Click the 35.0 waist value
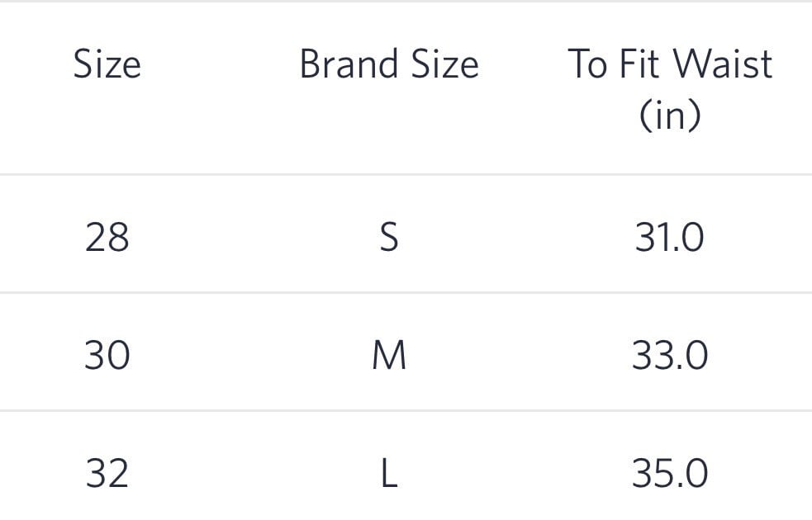Viewport: 812px width, 520px height. pos(670,474)
